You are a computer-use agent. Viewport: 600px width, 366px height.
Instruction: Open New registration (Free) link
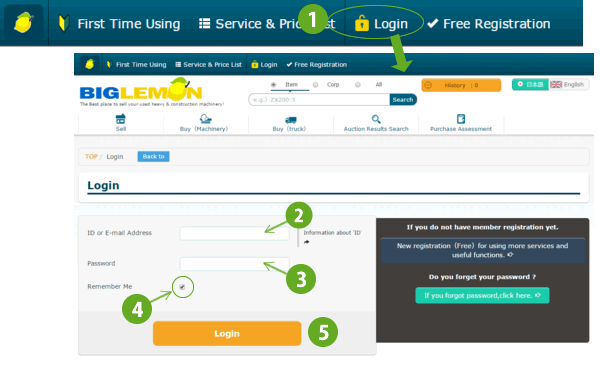(x=483, y=250)
